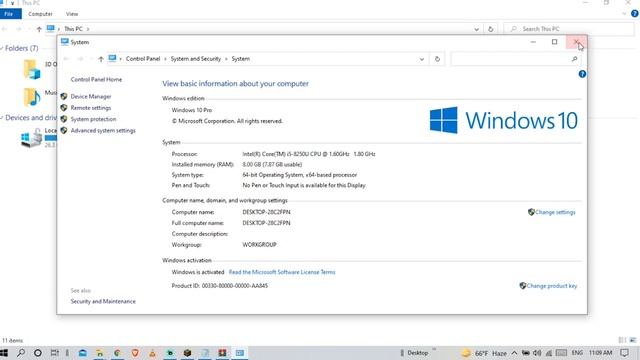Click the up arrow in System window
Screen dimensions: 640x360
coord(101,59)
